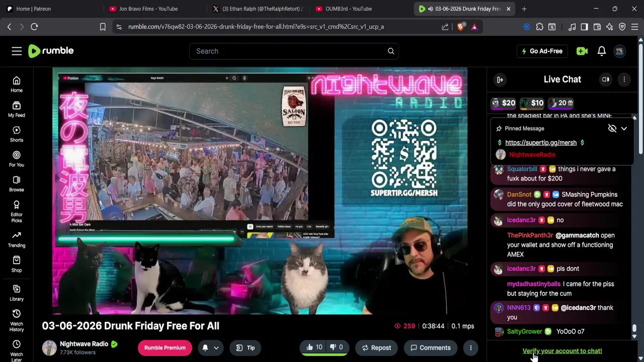Toggle the chat display mode switch
This screenshot has height=362, width=644.
606,79
